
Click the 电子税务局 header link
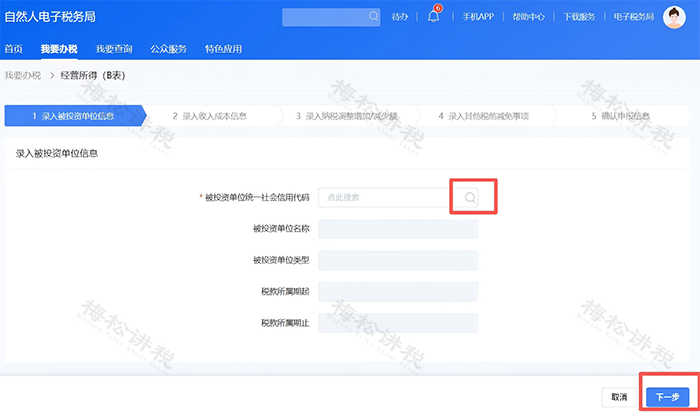click(x=632, y=17)
